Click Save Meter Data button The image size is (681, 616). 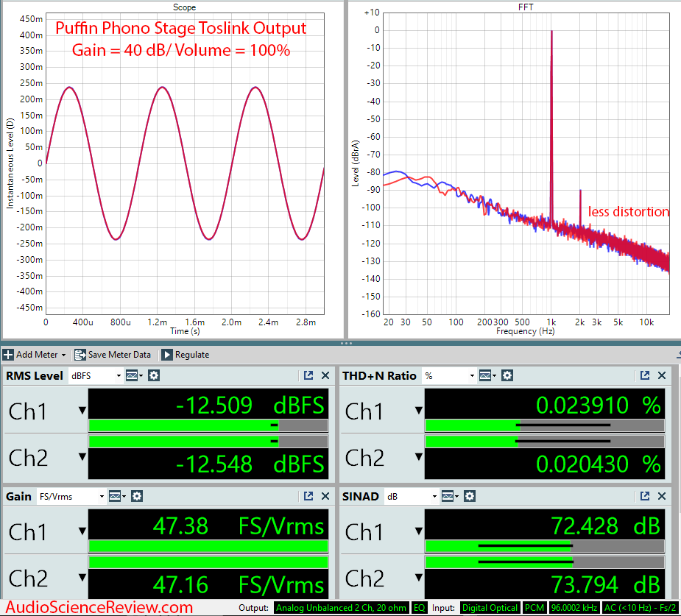click(113, 355)
